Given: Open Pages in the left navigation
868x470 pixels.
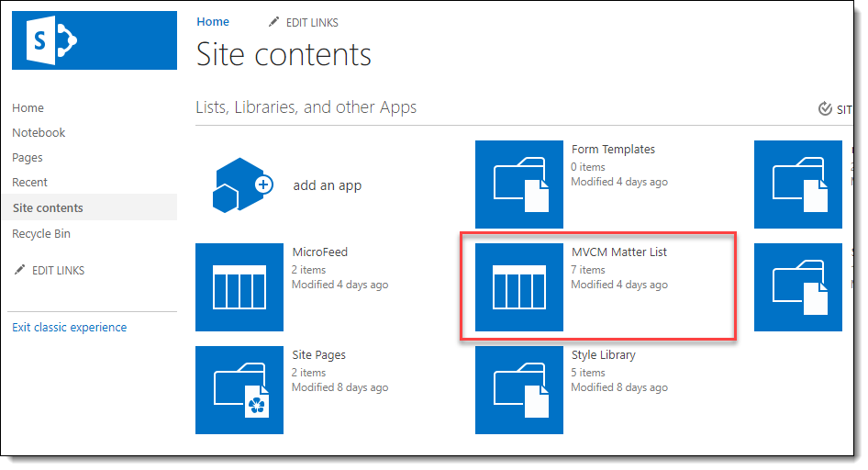Looking at the screenshot, I should pyautogui.click(x=28, y=158).
